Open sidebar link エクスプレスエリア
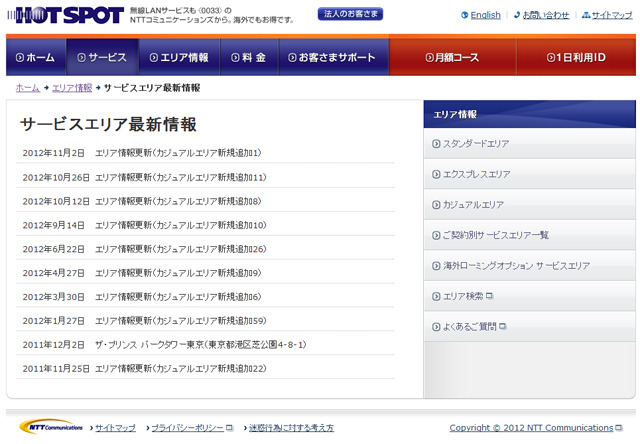640x444 pixels. (x=477, y=174)
